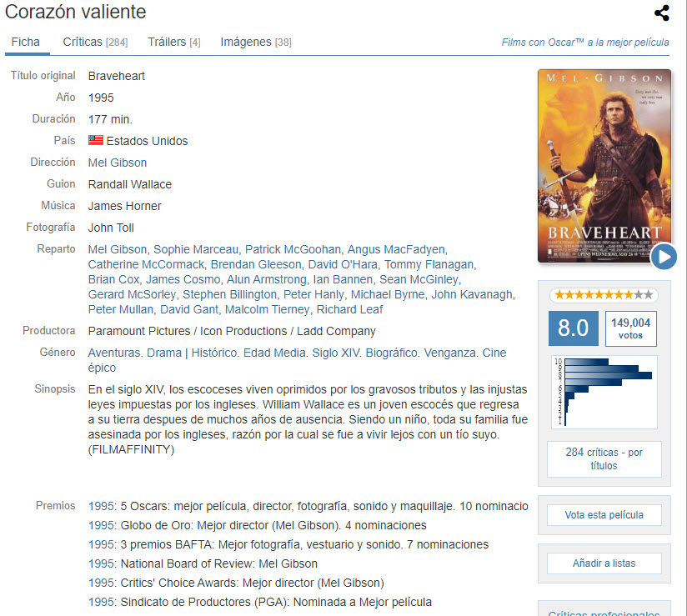Image resolution: width=687 pixels, height=616 pixels.
Task: Click Patrick McGoohan in the cast
Action: tap(293, 249)
